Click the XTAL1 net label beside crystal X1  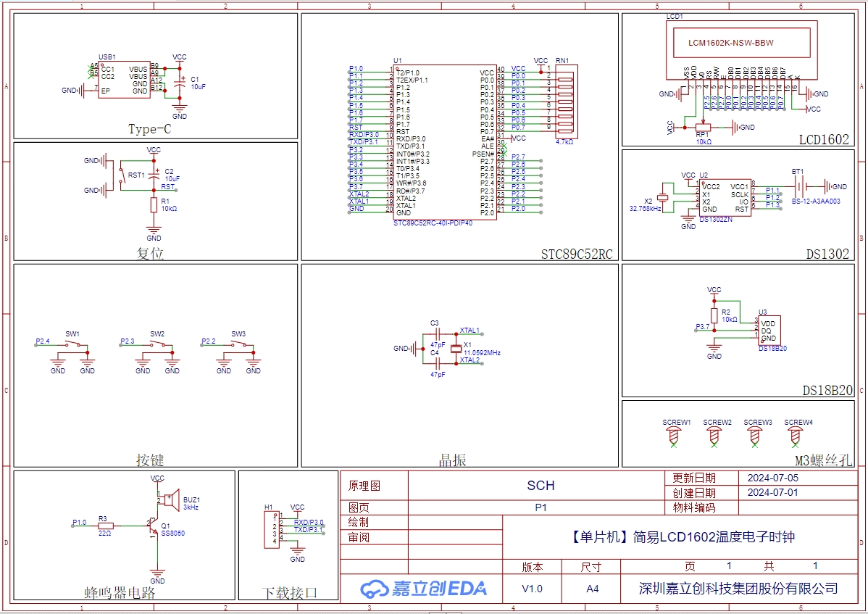[470, 330]
